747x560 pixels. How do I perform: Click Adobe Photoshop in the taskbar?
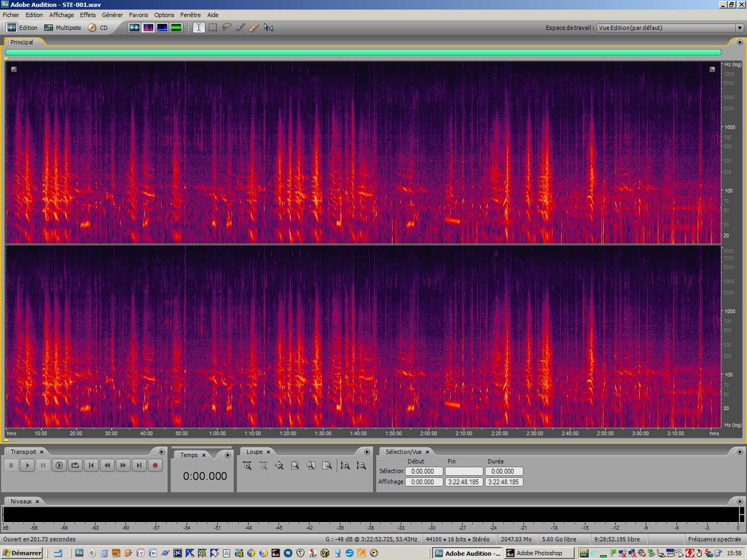pos(539,553)
